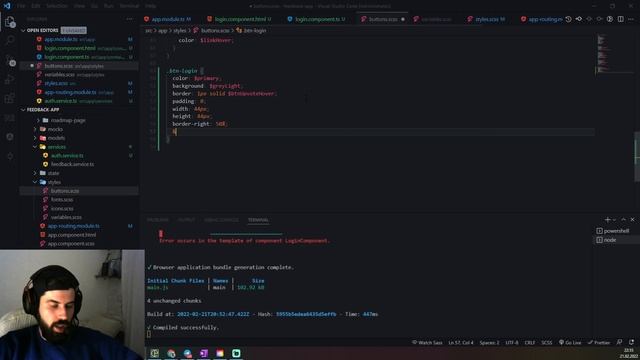
Task: Click the unsaved dot on buttons.scss tab
Action: pyautogui.click(x=403, y=19)
